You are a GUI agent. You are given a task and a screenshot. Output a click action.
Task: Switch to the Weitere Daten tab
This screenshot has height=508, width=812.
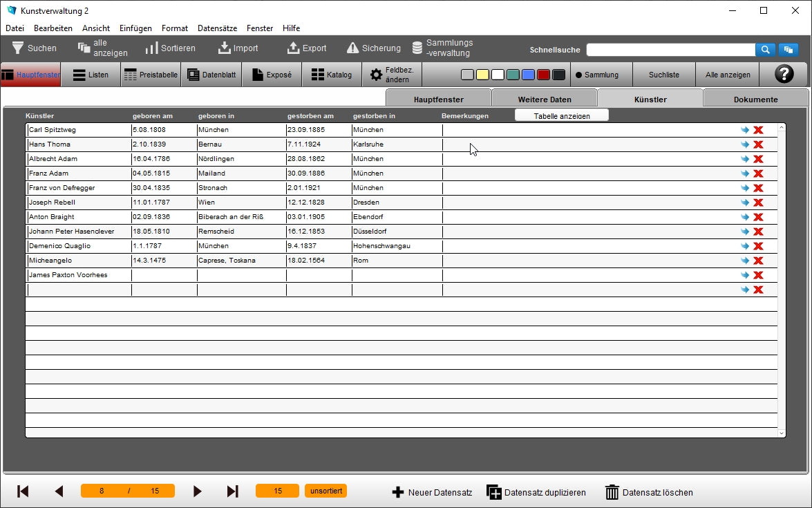pyautogui.click(x=545, y=100)
